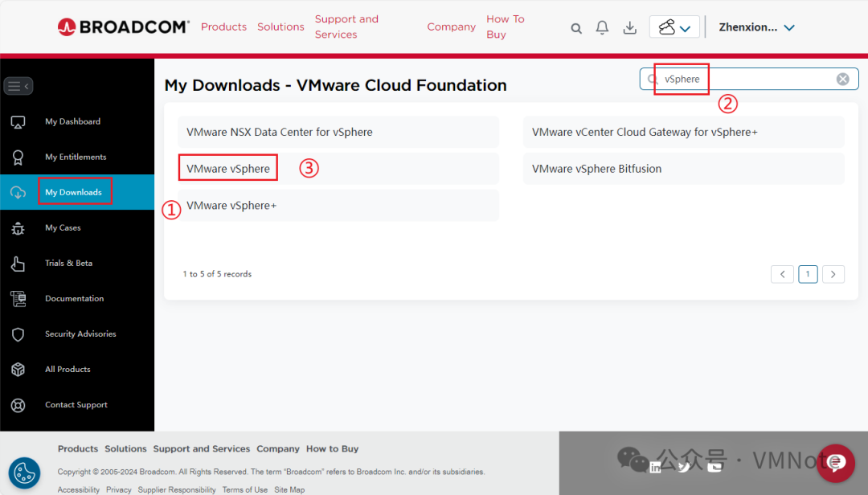The height and width of the screenshot is (495, 868).
Task: Open Terms of Use footer link
Action: point(244,489)
